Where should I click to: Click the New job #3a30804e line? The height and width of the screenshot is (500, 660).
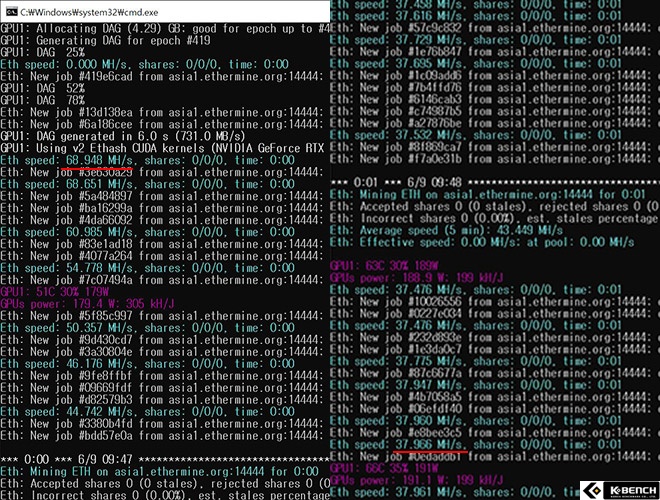[x=162, y=352]
